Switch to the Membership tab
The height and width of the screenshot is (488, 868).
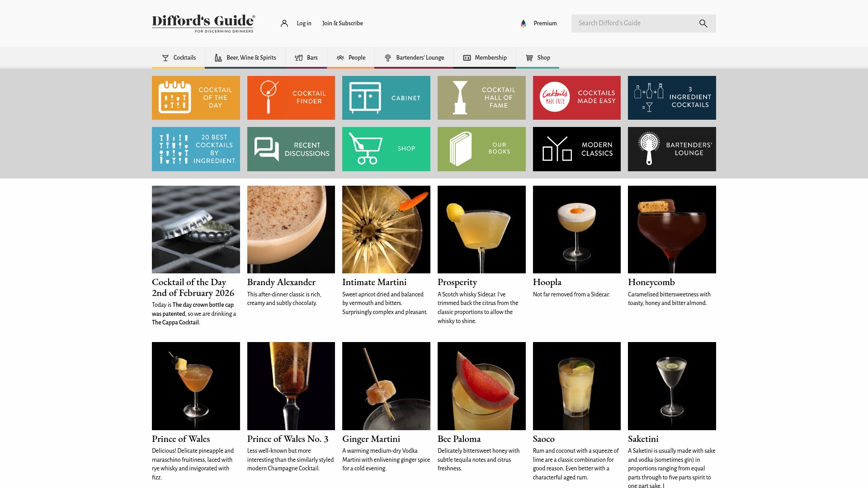(x=484, y=57)
